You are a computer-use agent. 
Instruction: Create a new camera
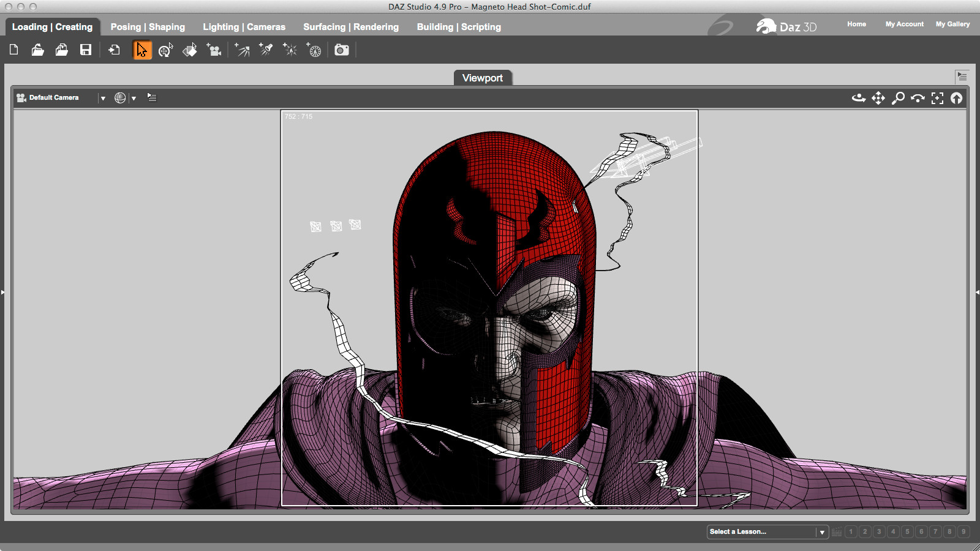tap(214, 50)
